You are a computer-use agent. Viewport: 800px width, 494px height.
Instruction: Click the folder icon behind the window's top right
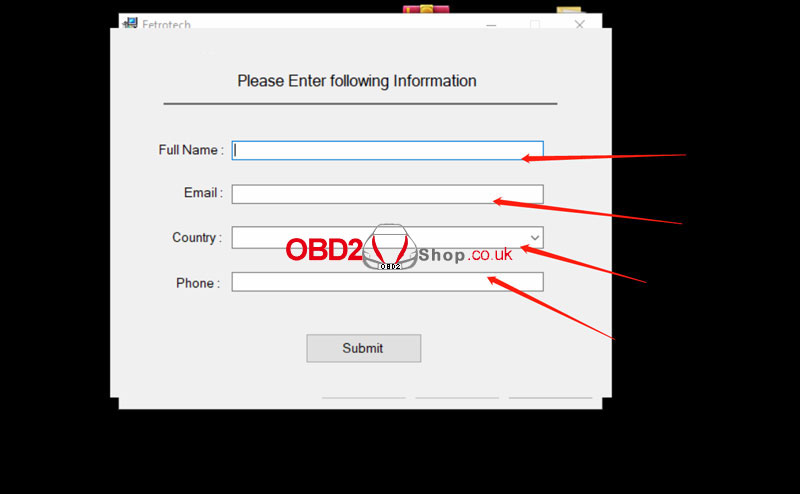click(569, 10)
